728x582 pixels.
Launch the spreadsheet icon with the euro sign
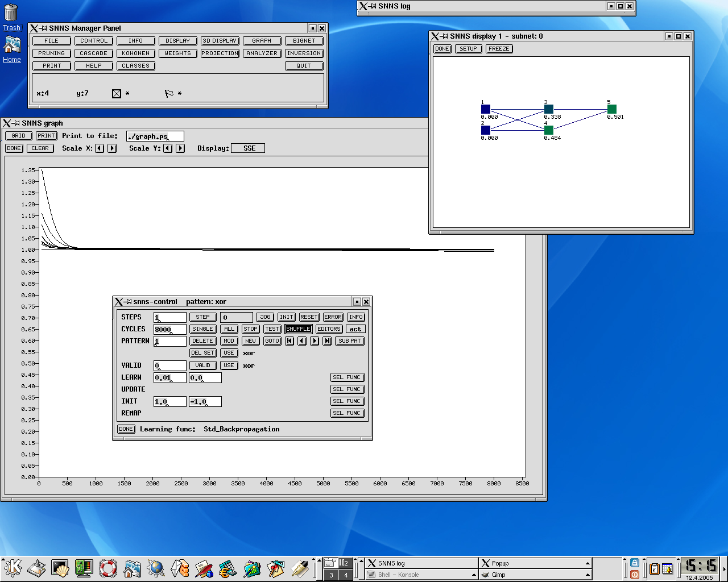(227, 568)
